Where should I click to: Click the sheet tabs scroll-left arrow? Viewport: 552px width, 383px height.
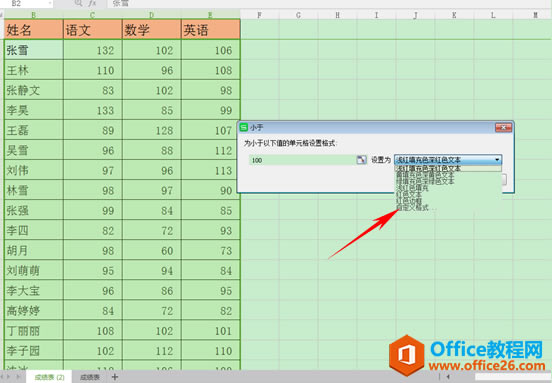[8, 377]
